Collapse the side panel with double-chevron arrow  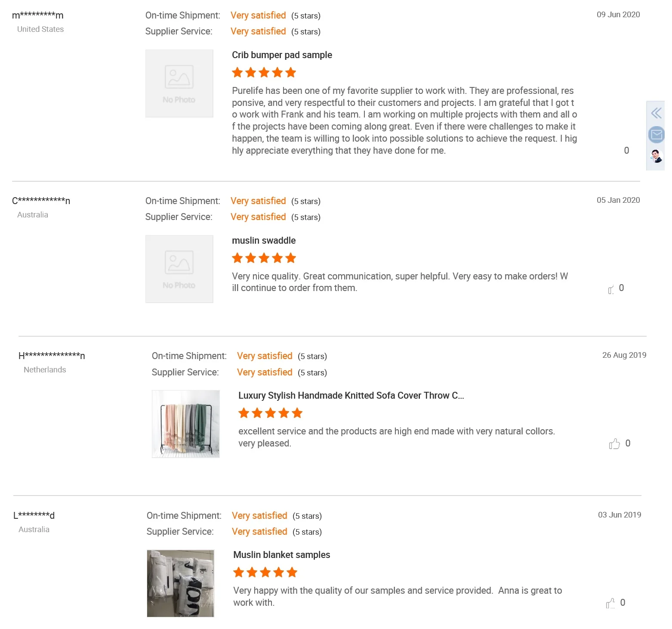tap(656, 113)
